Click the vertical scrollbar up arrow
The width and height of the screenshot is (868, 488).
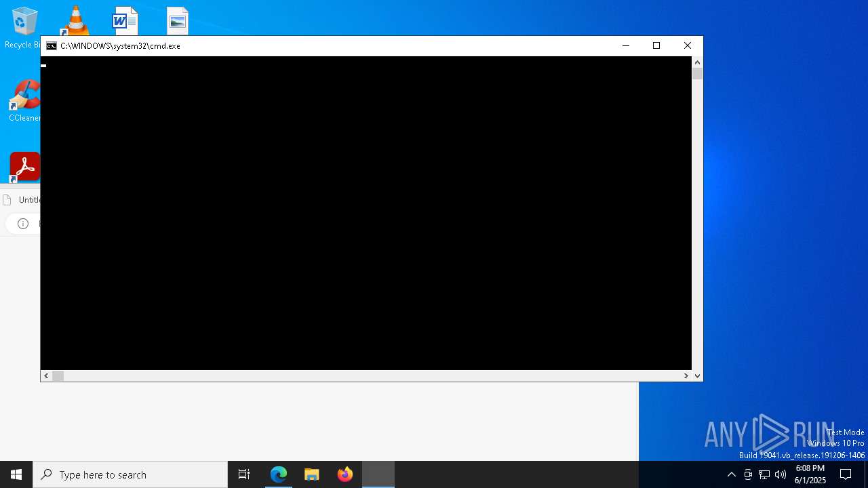[697, 62]
